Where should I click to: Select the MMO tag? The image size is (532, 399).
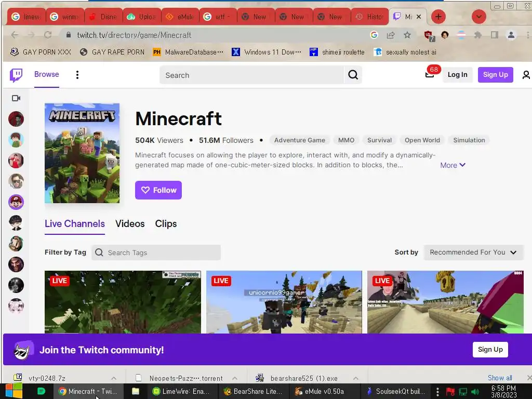click(346, 140)
